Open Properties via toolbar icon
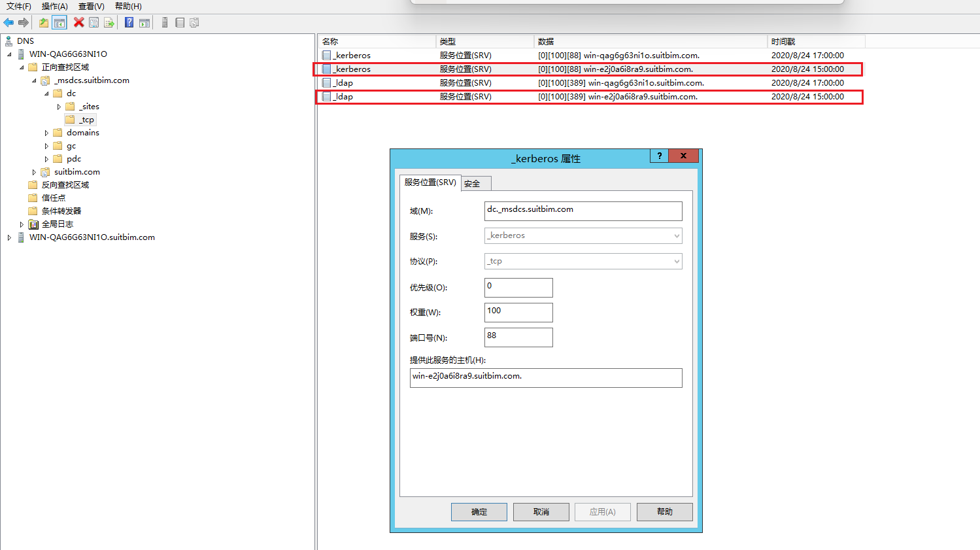 [x=94, y=23]
